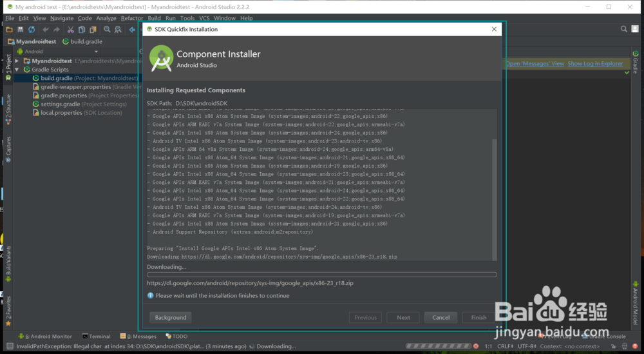Open the Android Model side tab

[x=636, y=302]
